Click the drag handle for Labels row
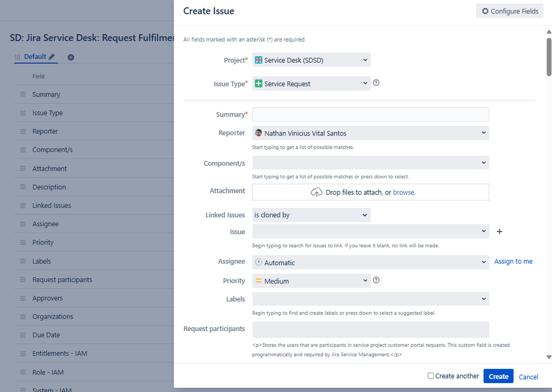The height and width of the screenshot is (392, 552). tap(23, 261)
